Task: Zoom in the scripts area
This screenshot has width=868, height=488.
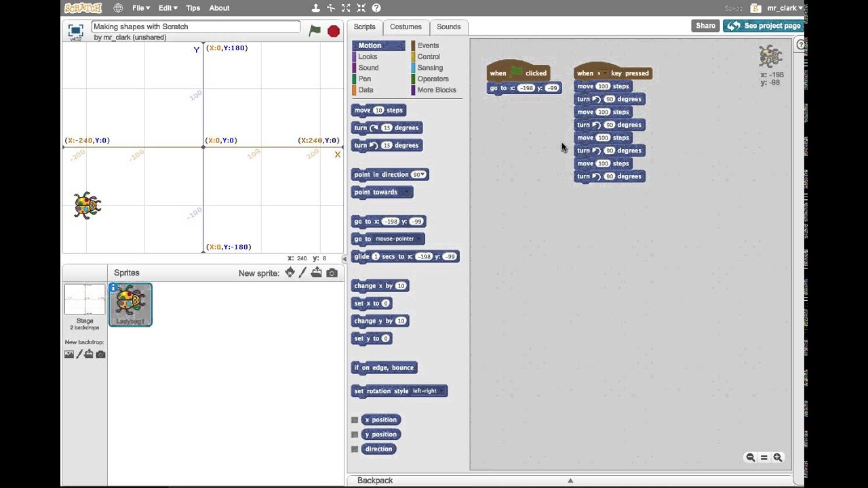Action: click(x=778, y=457)
